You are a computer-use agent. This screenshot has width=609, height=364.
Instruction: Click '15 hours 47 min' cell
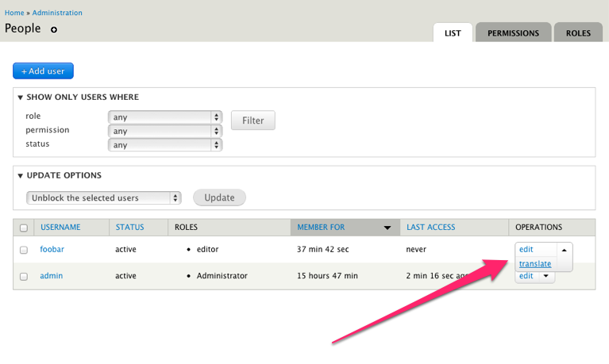coord(327,276)
